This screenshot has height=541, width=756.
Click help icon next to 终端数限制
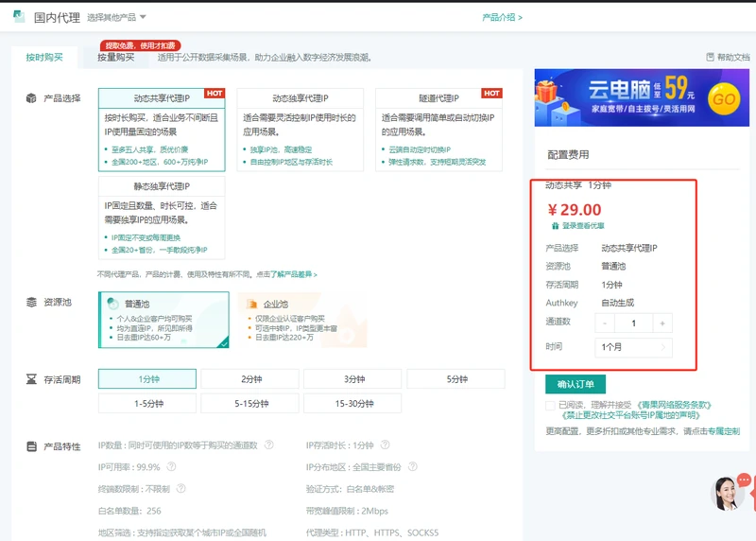coord(180,488)
